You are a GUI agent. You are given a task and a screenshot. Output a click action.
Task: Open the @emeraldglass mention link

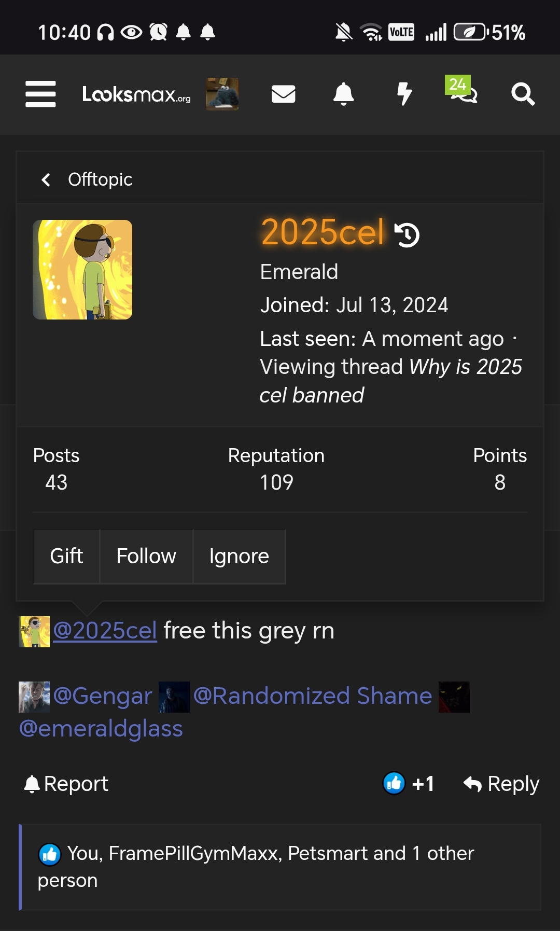pos(101,729)
